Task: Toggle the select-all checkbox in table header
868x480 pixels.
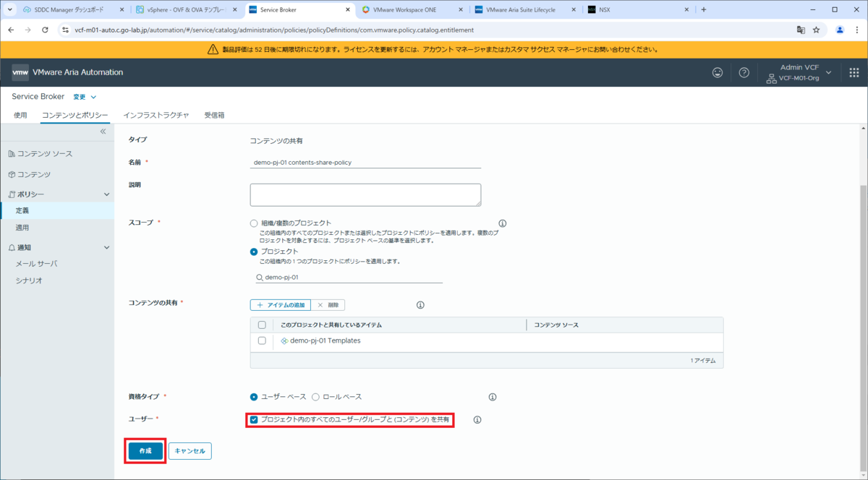Action: (x=262, y=325)
